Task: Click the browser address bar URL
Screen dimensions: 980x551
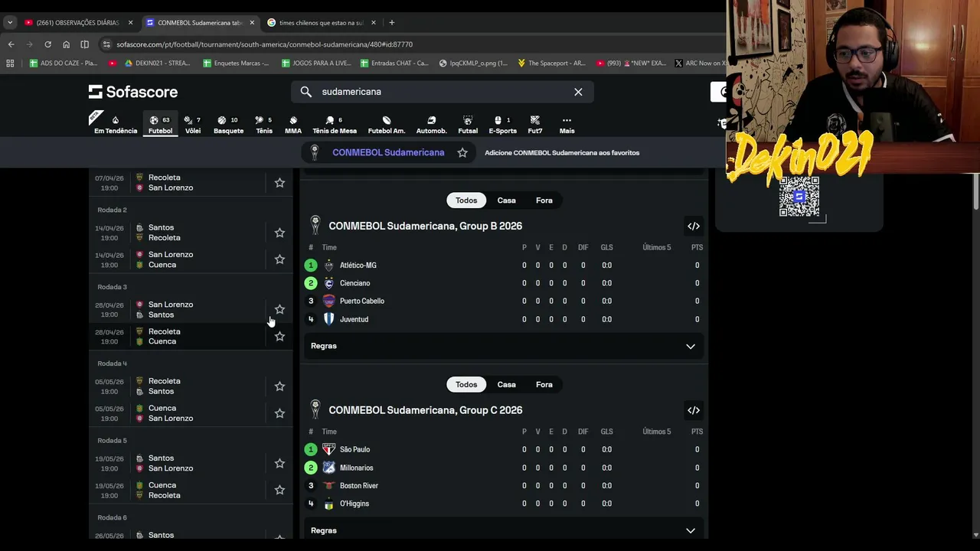Action: click(265, 44)
